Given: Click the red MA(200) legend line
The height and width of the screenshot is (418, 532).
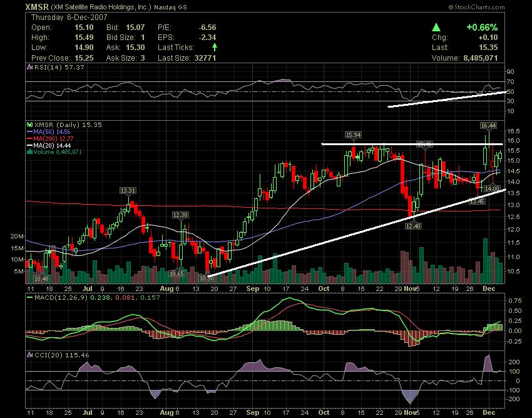Looking at the screenshot, I should click(x=29, y=138).
